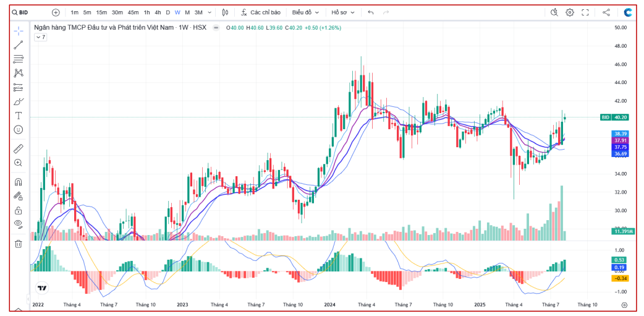The height and width of the screenshot is (316, 644).
Task: Open the Hồ sơ dropdown
Action: 343,12
